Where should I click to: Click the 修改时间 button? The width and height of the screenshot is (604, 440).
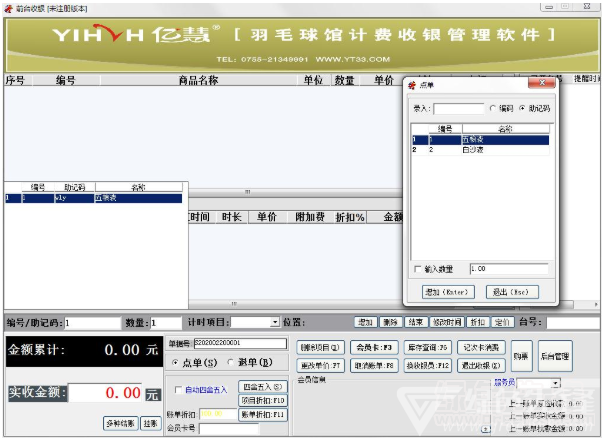pyautogui.click(x=447, y=322)
